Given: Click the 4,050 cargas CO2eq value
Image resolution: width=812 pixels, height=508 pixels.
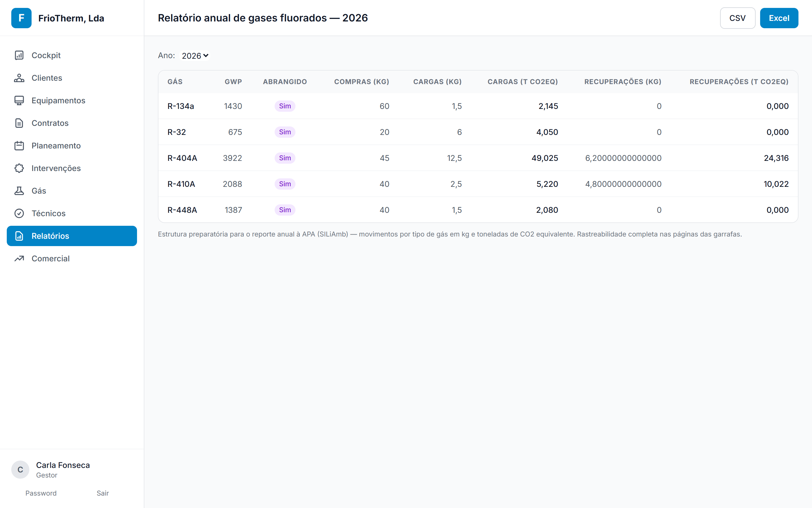Looking at the screenshot, I should (x=547, y=132).
